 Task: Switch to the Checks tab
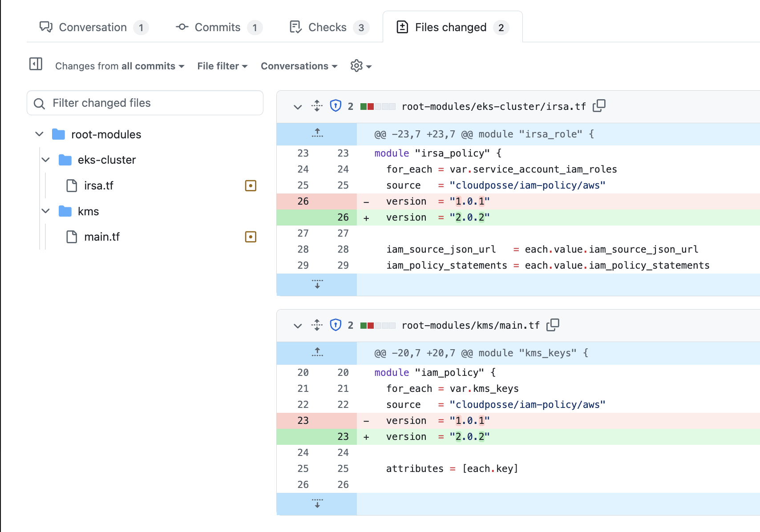tap(328, 27)
